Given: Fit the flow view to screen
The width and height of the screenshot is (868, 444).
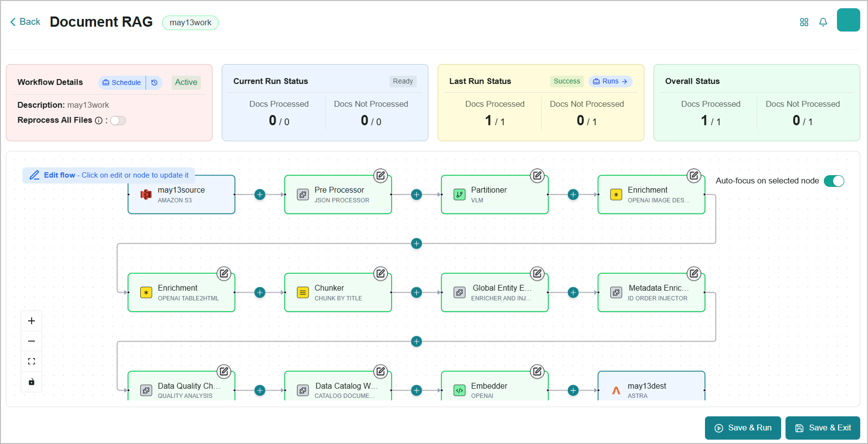Looking at the screenshot, I should [x=32, y=362].
